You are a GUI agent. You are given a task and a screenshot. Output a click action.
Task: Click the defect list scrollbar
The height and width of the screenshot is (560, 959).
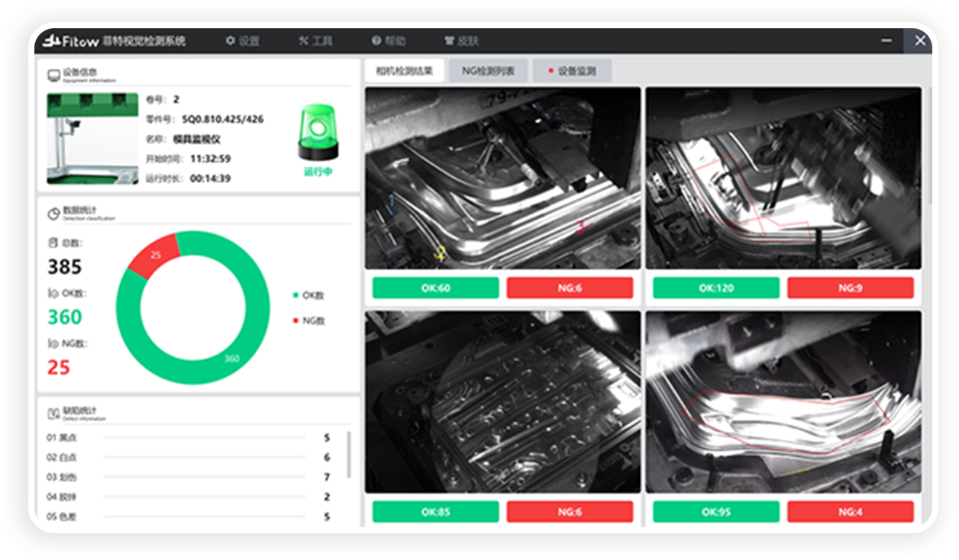point(349,454)
